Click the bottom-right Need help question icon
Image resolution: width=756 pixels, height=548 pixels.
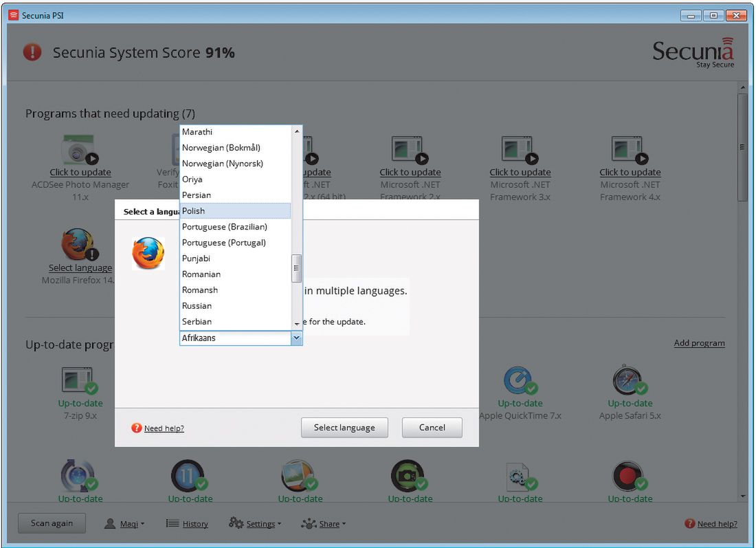pos(690,523)
